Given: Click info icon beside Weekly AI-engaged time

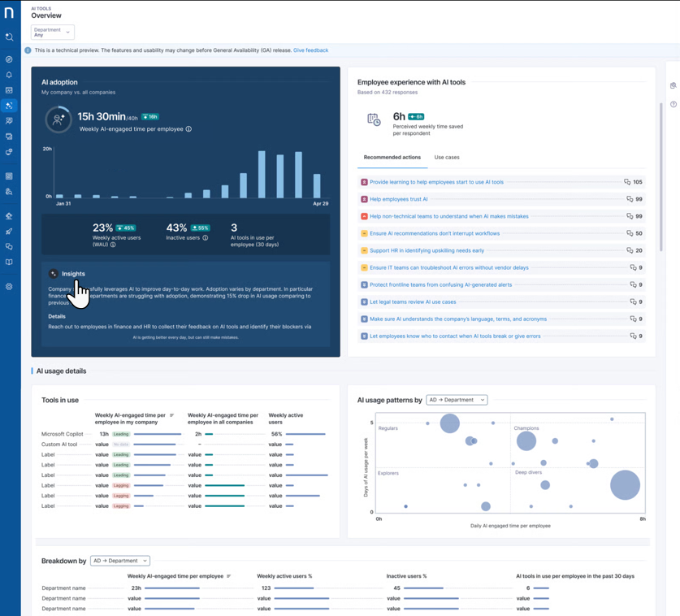Looking at the screenshot, I should pyautogui.click(x=188, y=129).
